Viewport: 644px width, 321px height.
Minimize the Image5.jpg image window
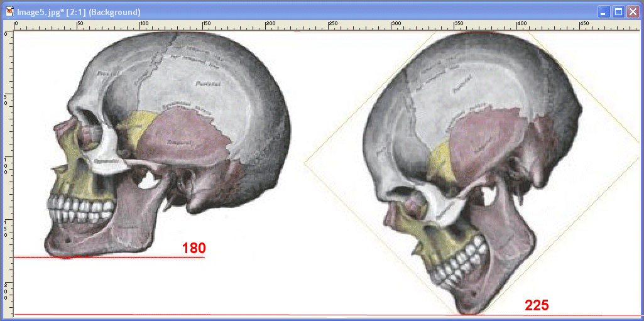click(x=604, y=11)
